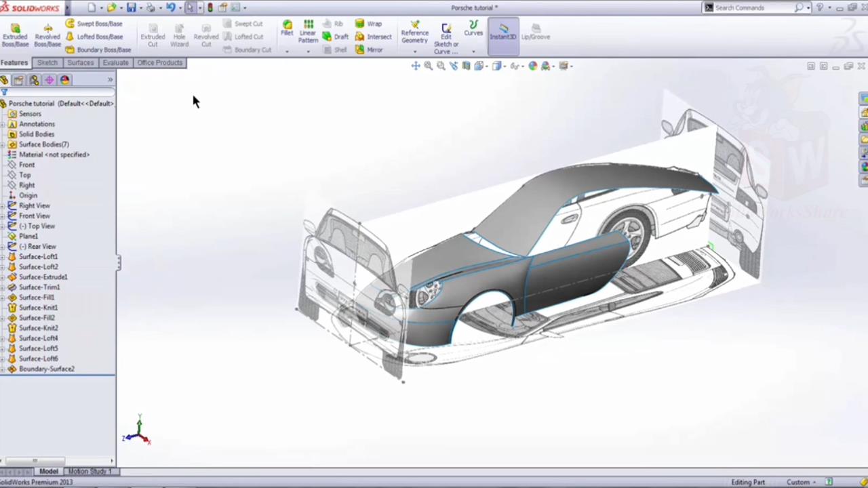868x488 pixels.
Task: Select the Revolved Boss/Base tool
Action: [x=47, y=35]
